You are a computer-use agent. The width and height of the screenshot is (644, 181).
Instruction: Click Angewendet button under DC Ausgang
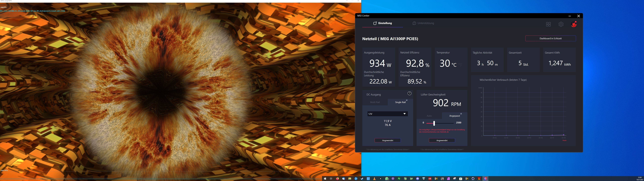point(388,140)
